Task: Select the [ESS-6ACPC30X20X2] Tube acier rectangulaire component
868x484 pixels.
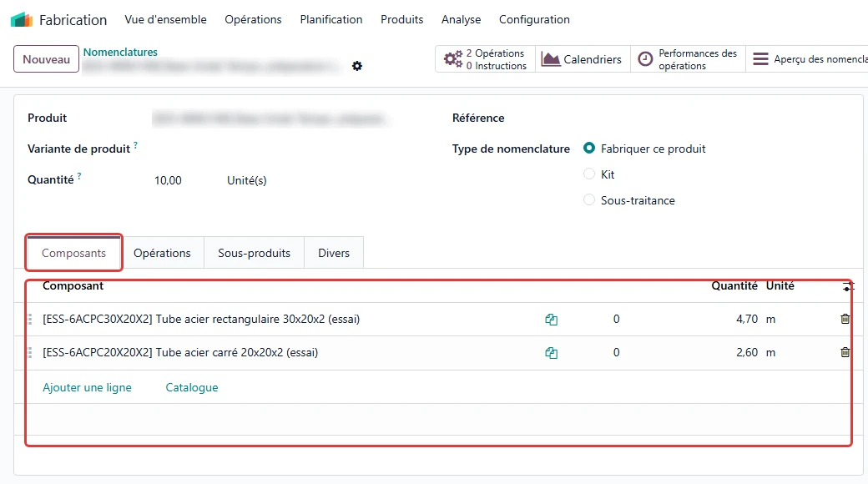Action: coord(201,319)
